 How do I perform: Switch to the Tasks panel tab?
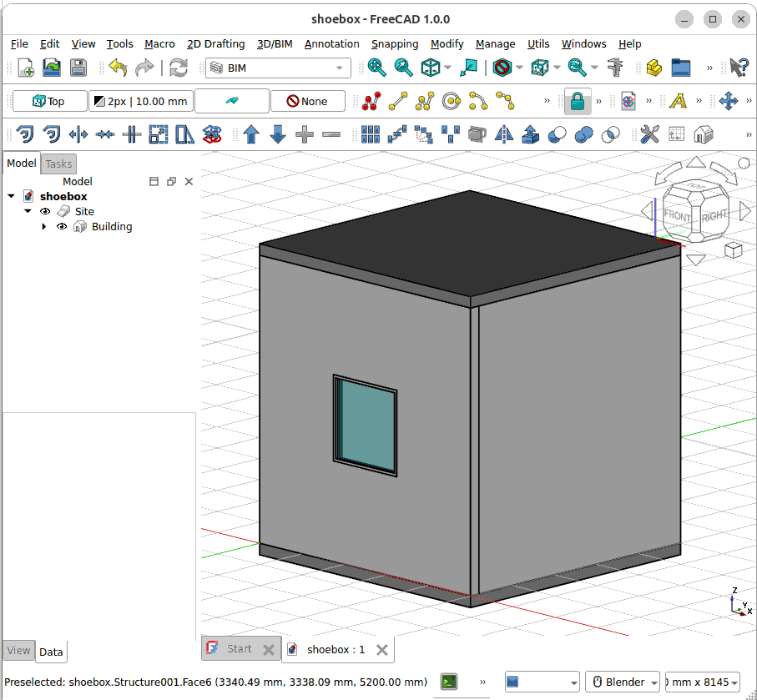tap(58, 164)
